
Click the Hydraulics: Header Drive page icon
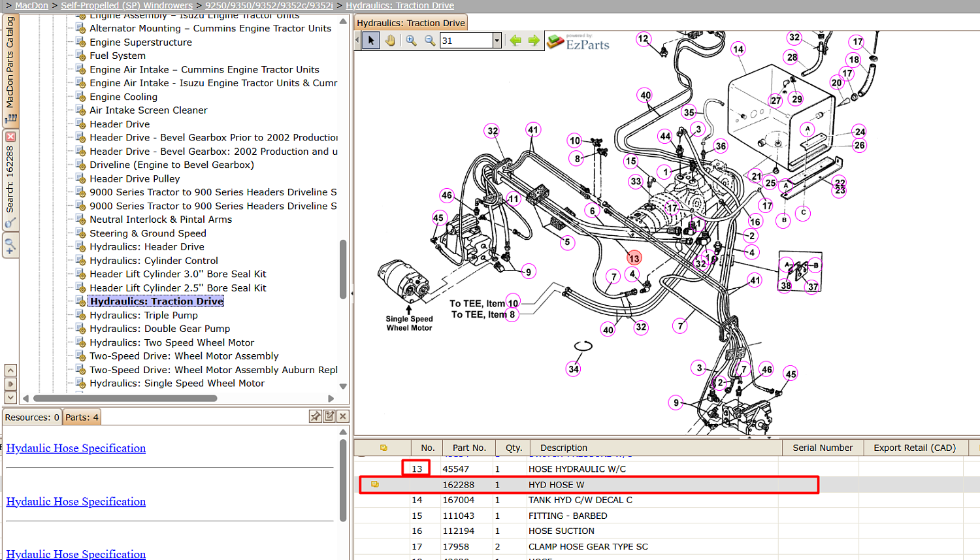tap(81, 246)
